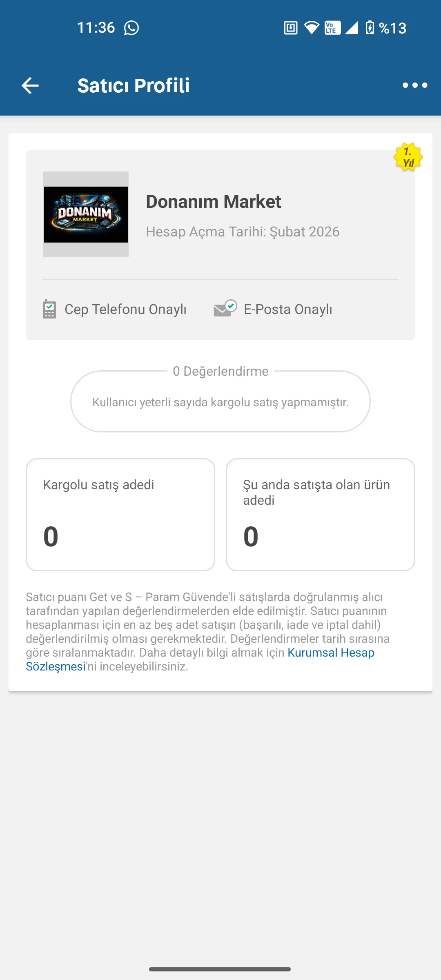Screen dimensions: 441x980
Task: Tap the WhatsApp notification icon
Action: coord(131,28)
